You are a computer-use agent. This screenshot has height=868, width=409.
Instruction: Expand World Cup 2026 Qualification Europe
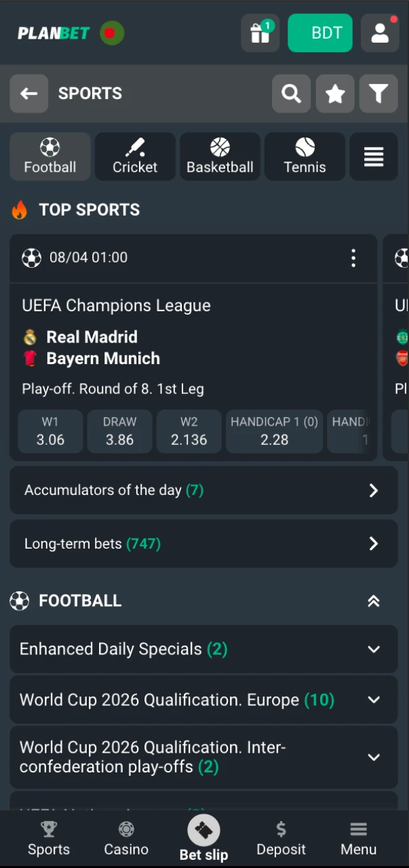point(203,699)
